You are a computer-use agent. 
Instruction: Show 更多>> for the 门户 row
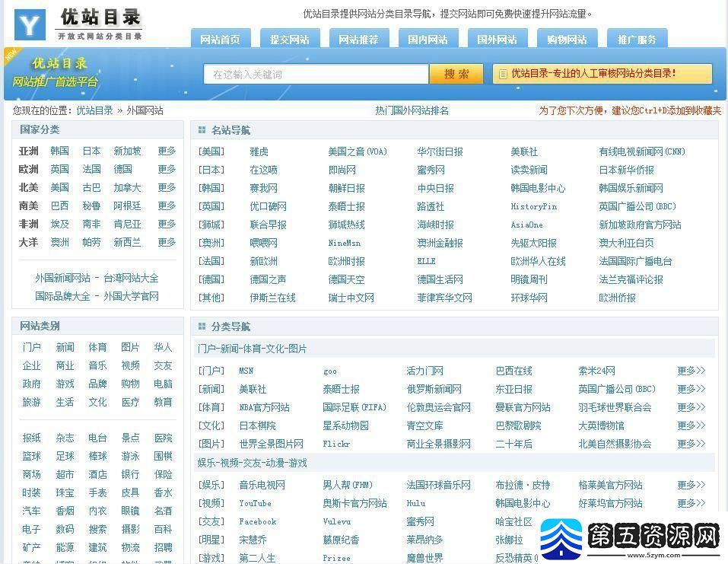coord(691,371)
